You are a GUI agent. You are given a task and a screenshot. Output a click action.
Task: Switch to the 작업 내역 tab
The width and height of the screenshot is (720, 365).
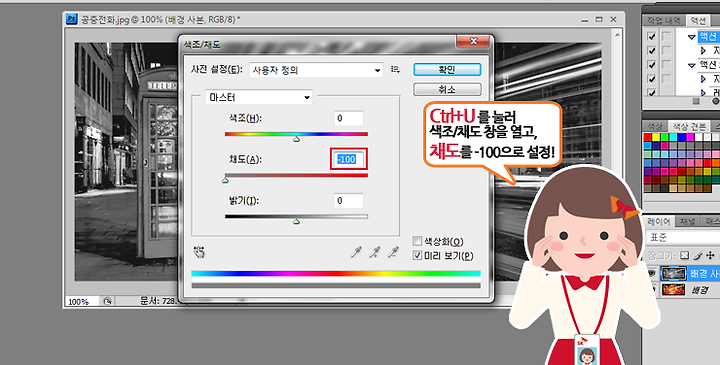coord(663,21)
